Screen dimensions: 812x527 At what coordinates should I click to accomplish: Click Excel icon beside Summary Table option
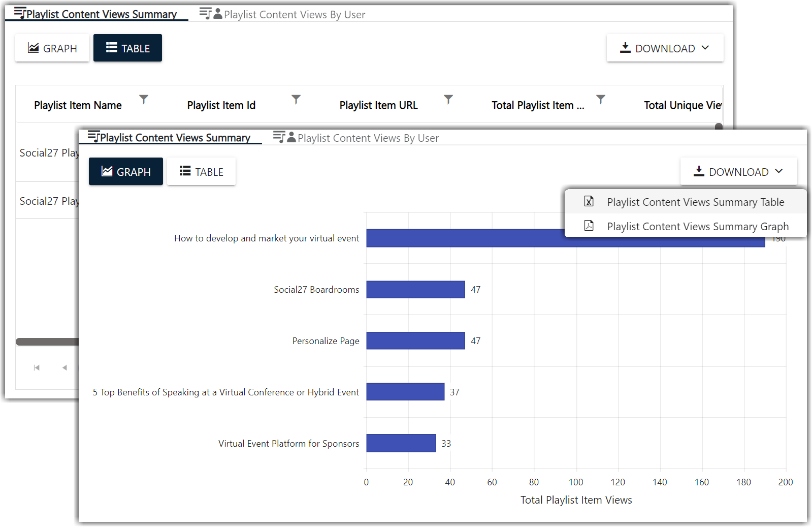point(589,202)
